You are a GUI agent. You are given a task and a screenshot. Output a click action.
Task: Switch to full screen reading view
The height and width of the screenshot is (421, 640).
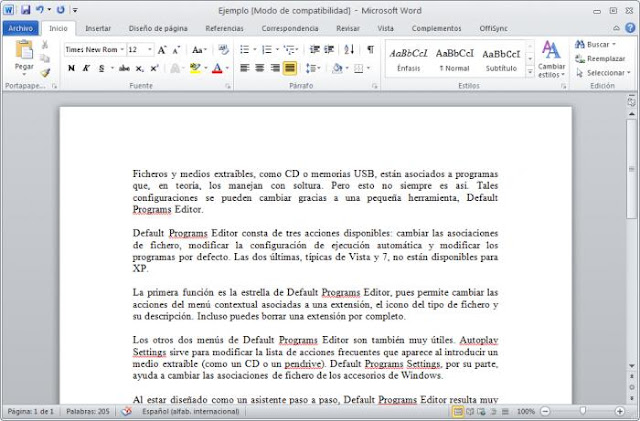pos(470,411)
